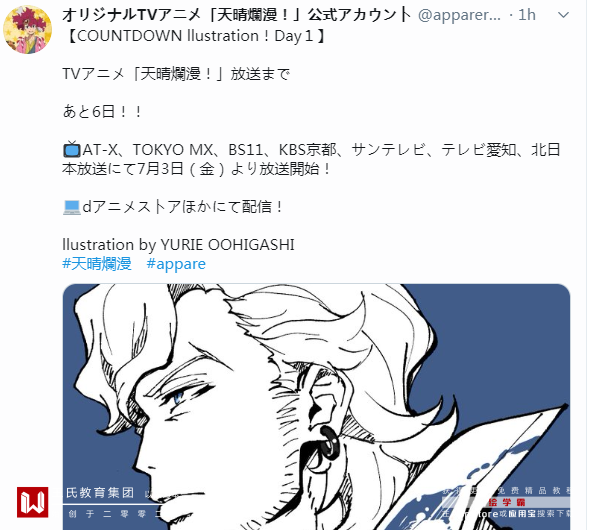This screenshot has width=591, height=530.
Task: Open the tweet options chevron menu
Action: tap(563, 15)
